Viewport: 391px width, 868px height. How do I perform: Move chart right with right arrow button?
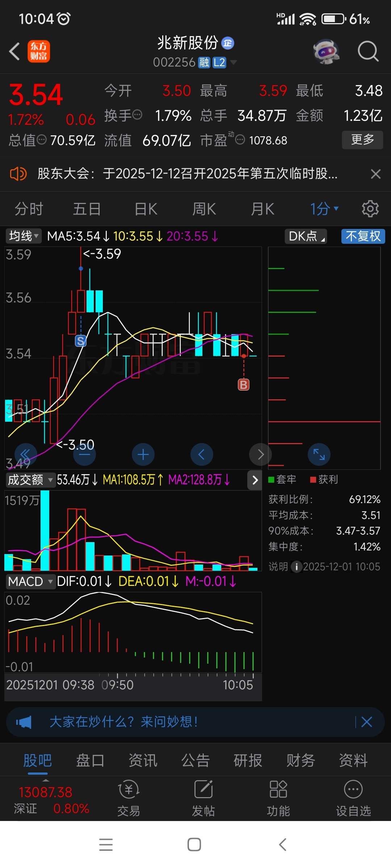click(260, 454)
